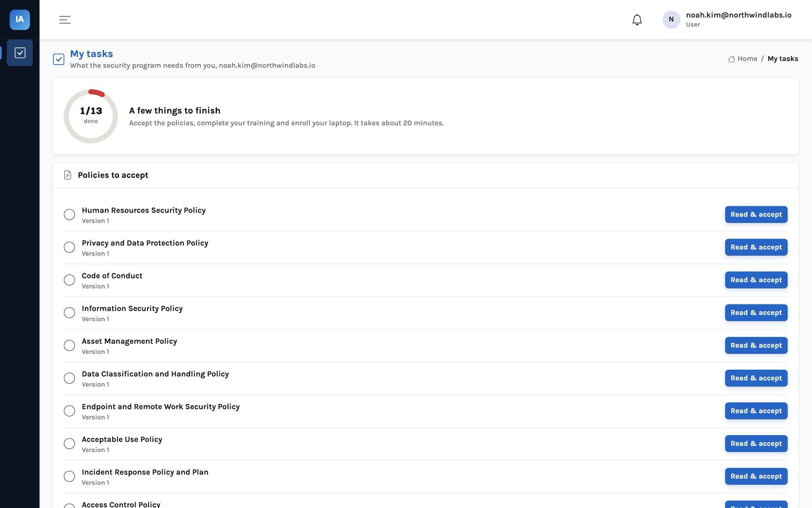This screenshot has height=508, width=812.
Task: Mark Data Classification and Handling Policy circle
Action: pos(69,378)
